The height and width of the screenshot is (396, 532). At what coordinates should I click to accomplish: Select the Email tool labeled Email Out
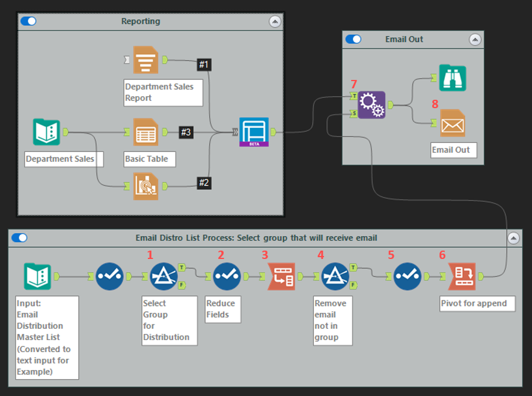[x=453, y=123]
